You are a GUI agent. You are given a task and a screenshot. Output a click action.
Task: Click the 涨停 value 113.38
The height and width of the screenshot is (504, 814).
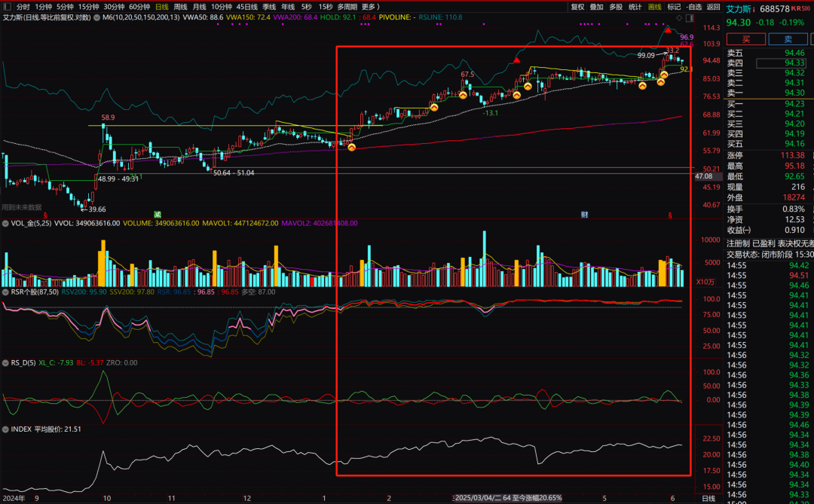pos(792,155)
